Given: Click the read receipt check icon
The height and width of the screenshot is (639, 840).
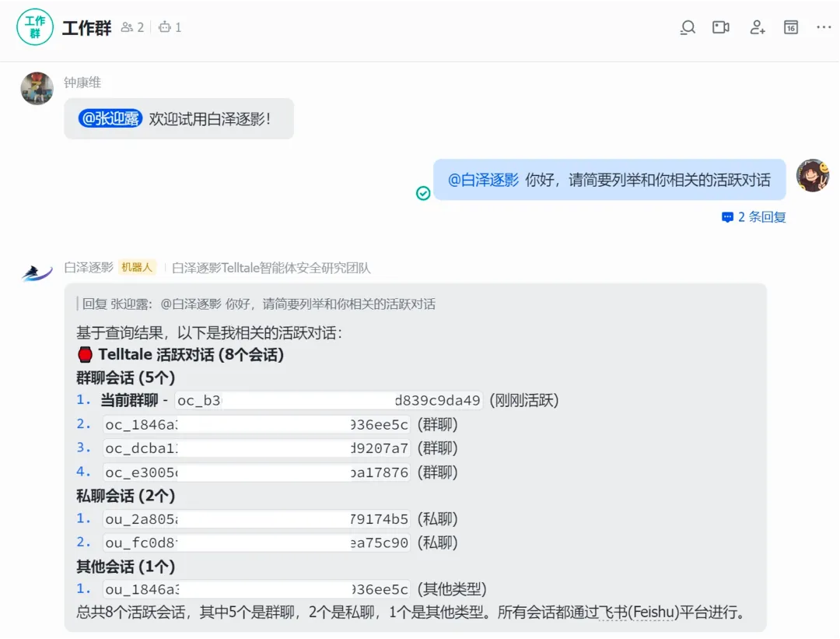Looking at the screenshot, I should pos(423,193).
